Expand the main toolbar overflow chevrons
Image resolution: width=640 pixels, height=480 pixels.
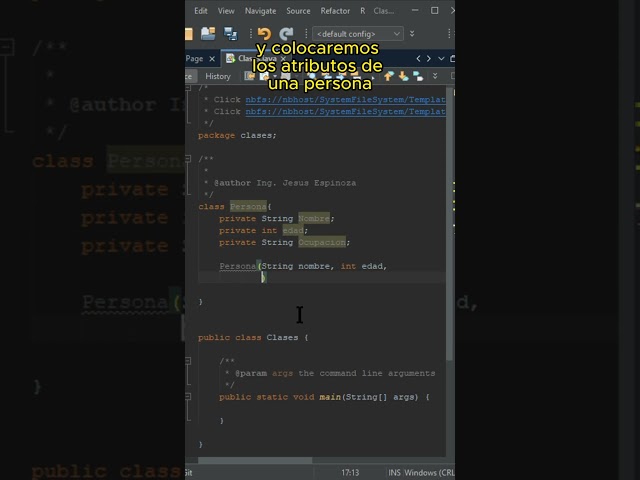(412, 34)
